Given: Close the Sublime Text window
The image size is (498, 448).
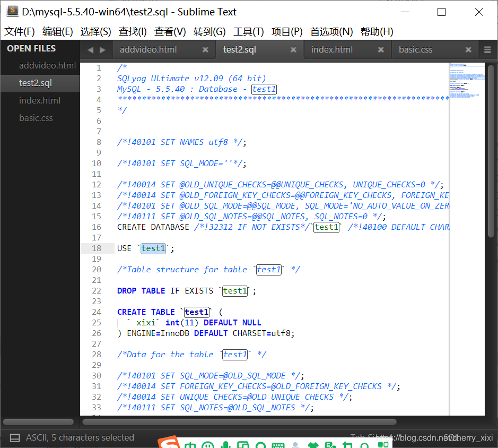Looking at the screenshot, I should (479, 12).
